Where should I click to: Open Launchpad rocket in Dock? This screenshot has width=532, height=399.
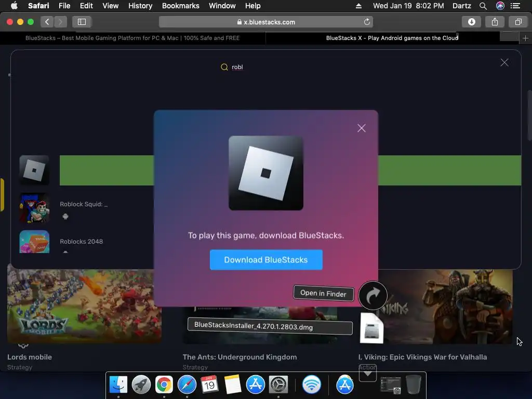coord(141,385)
